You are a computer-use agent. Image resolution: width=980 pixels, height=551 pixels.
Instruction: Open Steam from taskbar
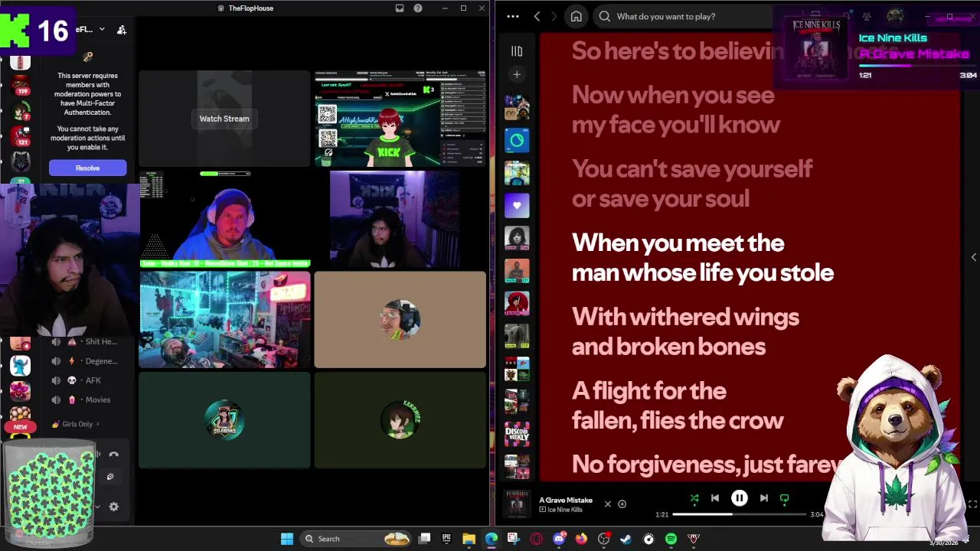[626, 539]
